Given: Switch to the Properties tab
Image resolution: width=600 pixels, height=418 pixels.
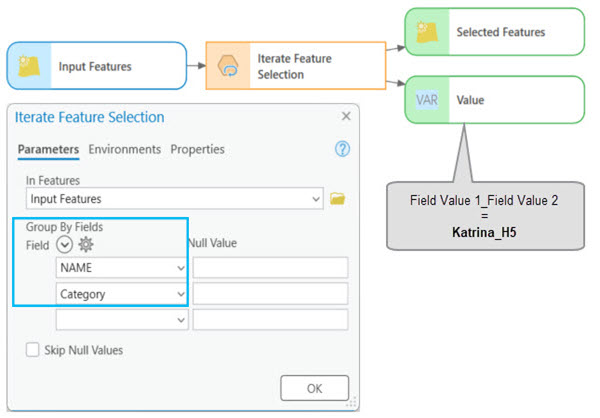Looking at the screenshot, I should point(197,149).
